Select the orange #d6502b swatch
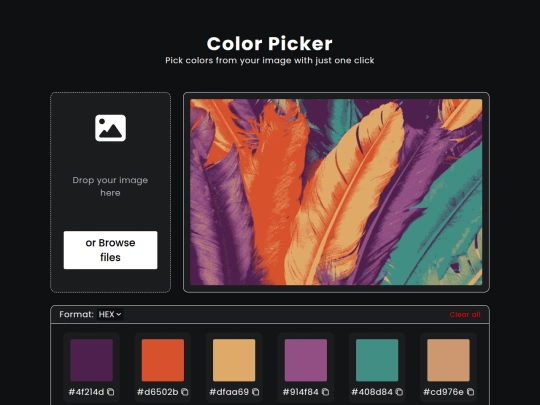540x405 pixels. point(163,360)
